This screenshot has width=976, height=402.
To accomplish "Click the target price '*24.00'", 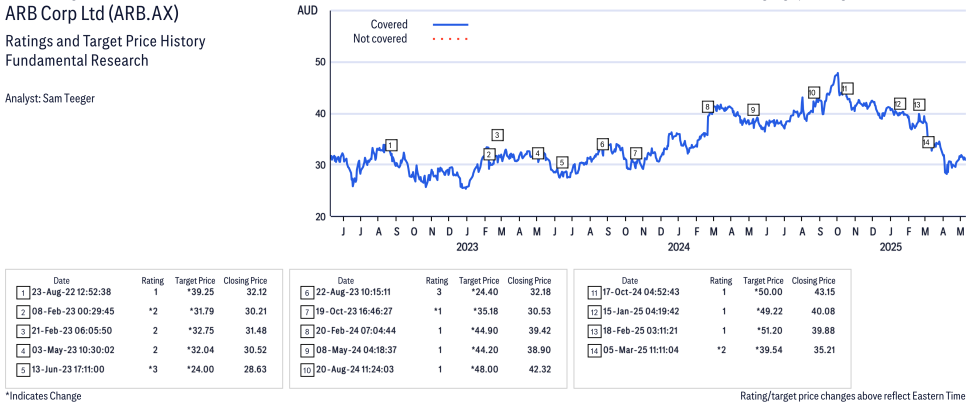I will [x=201, y=369].
